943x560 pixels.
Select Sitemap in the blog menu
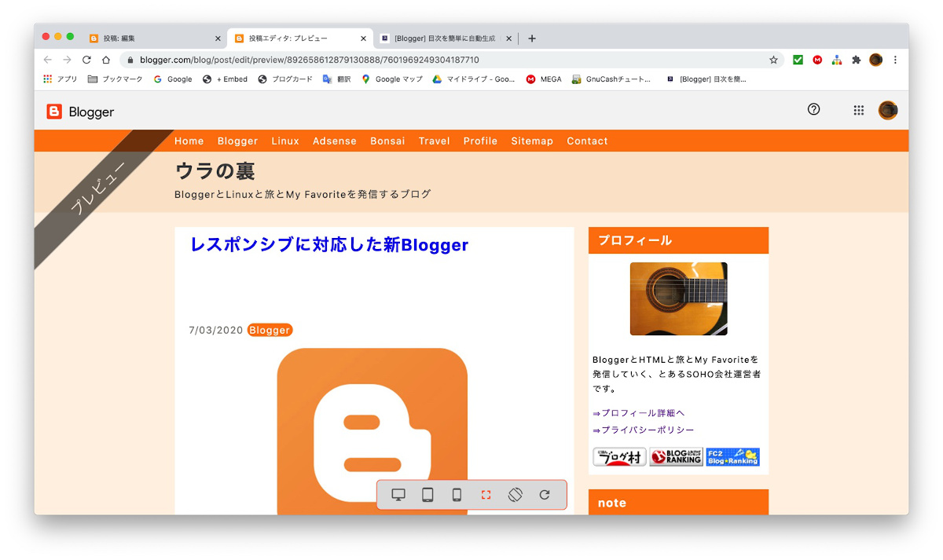532,141
